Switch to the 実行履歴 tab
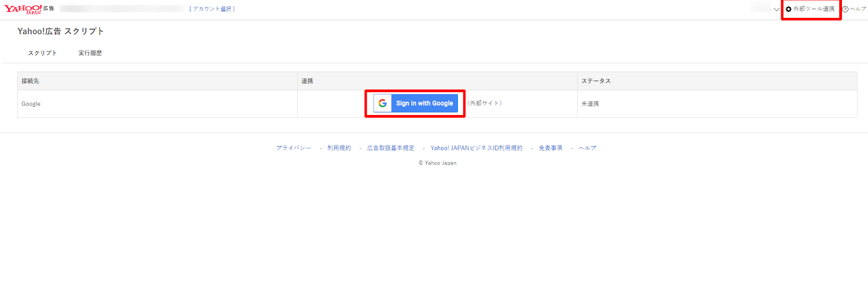The height and width of the screenshot is (288, 868). point(90,53)
